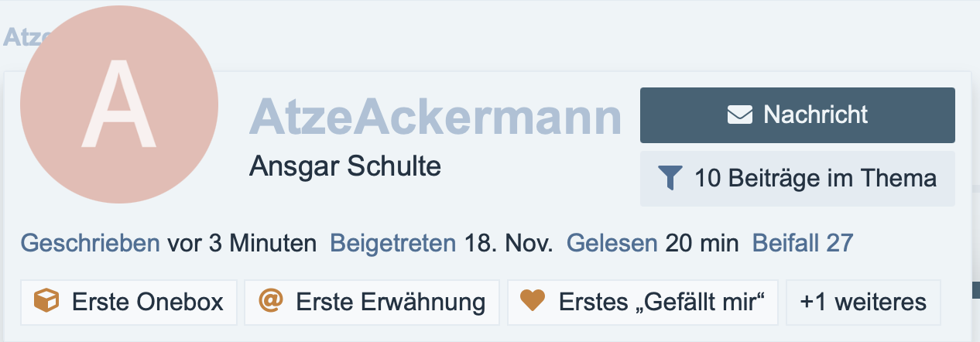
Task: Click the partially hidden "Atze" link behind card
Action: point(22,36)
